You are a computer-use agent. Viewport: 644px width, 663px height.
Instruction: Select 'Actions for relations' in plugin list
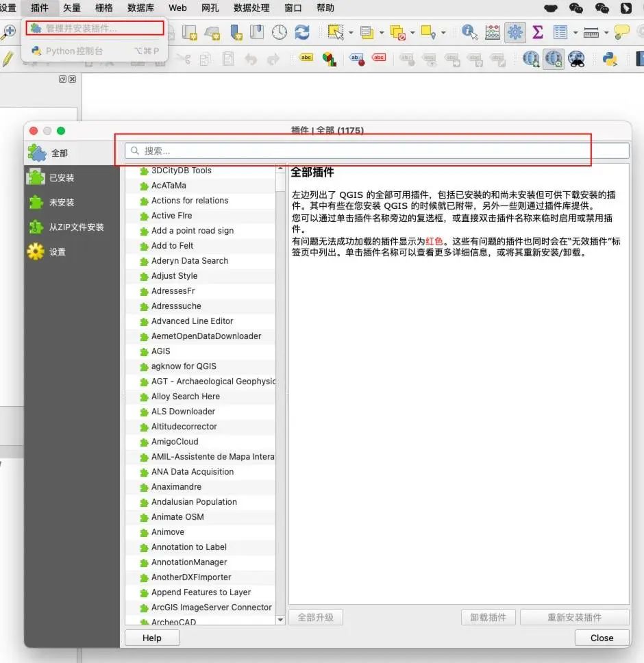pos(201,201)
